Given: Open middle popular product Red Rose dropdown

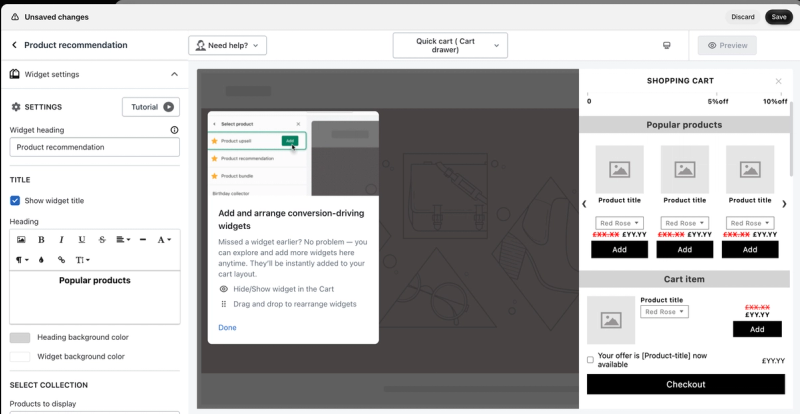Looking at the screenshot, I should (x=685, y=223).
